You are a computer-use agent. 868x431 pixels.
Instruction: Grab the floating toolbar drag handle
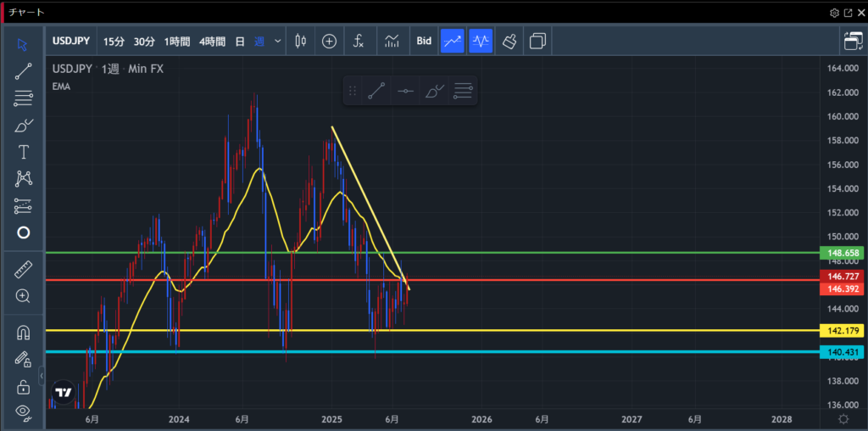tap(352, 91)
